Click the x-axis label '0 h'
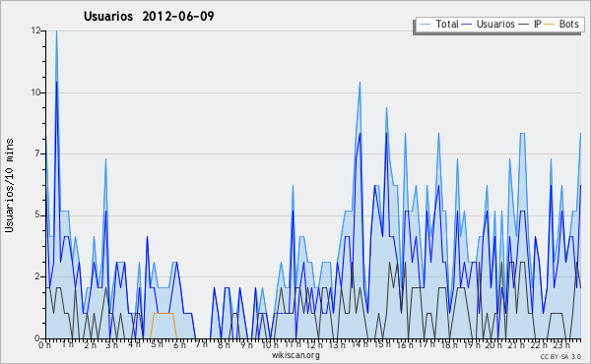The image size is (591, 364). coord(45,344)
